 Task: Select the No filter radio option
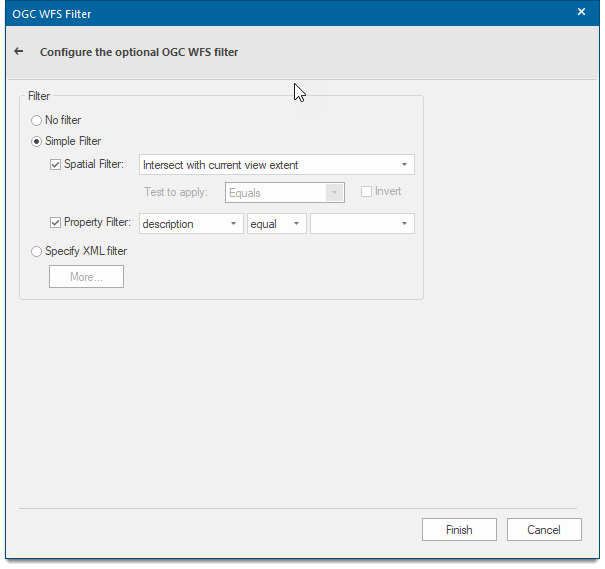[37, 120]
